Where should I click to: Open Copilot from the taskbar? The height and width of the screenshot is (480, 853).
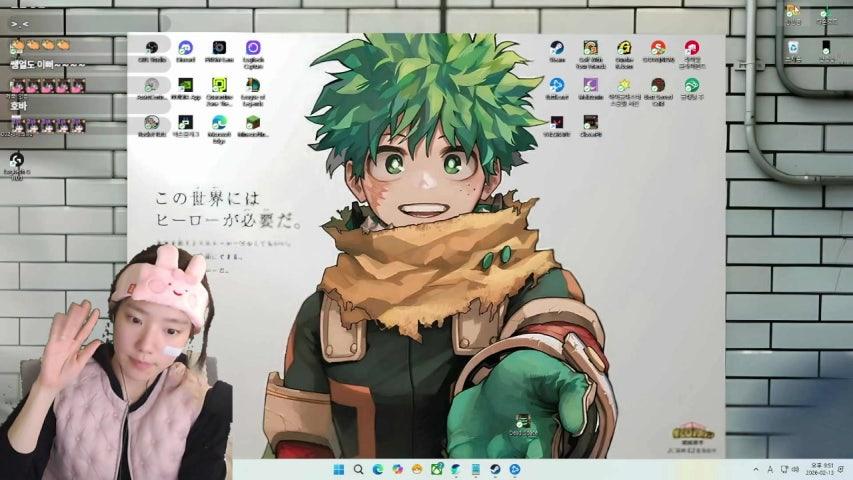click(397, 469)
